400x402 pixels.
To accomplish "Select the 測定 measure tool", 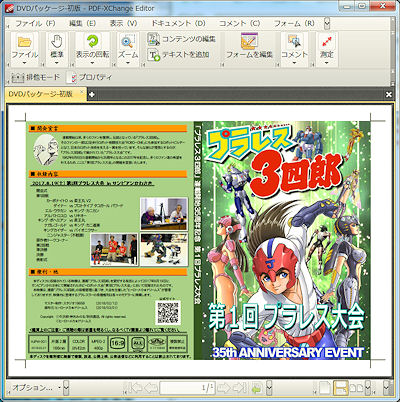I will point(326,49).
